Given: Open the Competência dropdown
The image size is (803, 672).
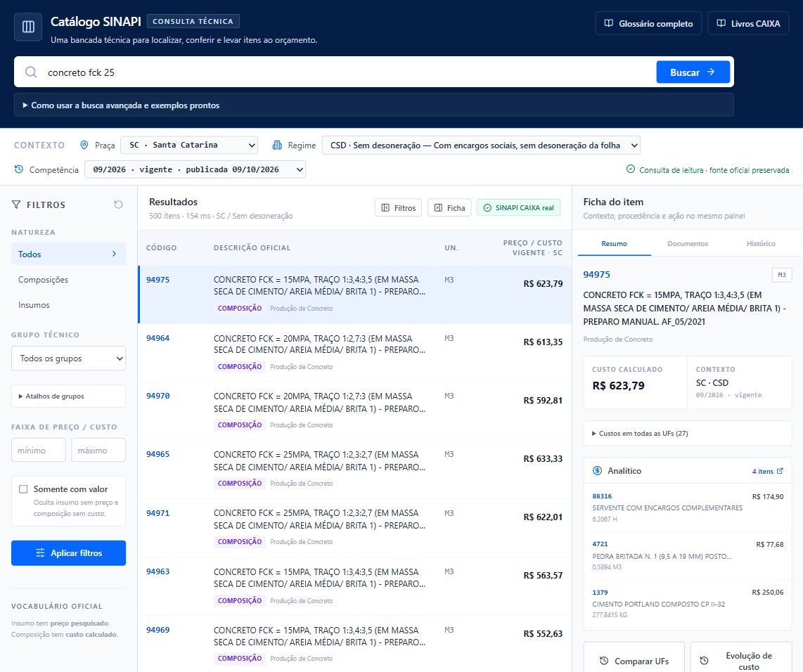Looking at the screenshot, I should click(195, 169).
